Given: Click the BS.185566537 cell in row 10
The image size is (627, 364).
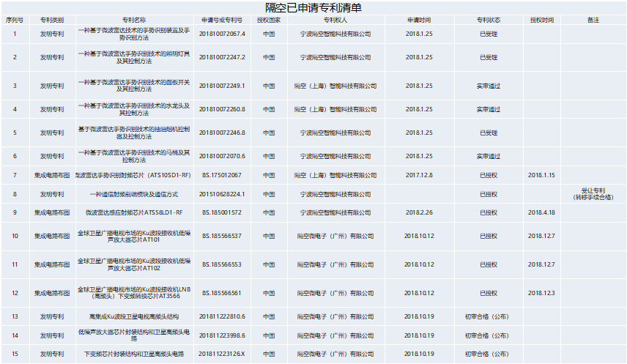Looking at the screenshot, I should click(x=222, y=236).
